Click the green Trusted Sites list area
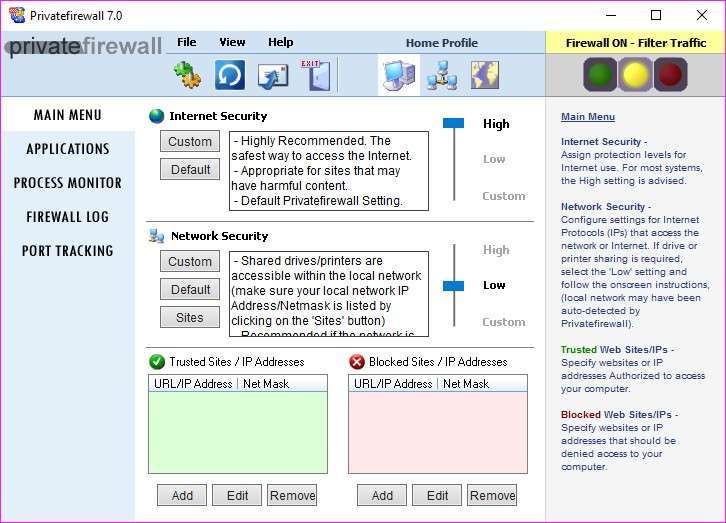Viewport: 726px width, 523px height. pos(238,432)
